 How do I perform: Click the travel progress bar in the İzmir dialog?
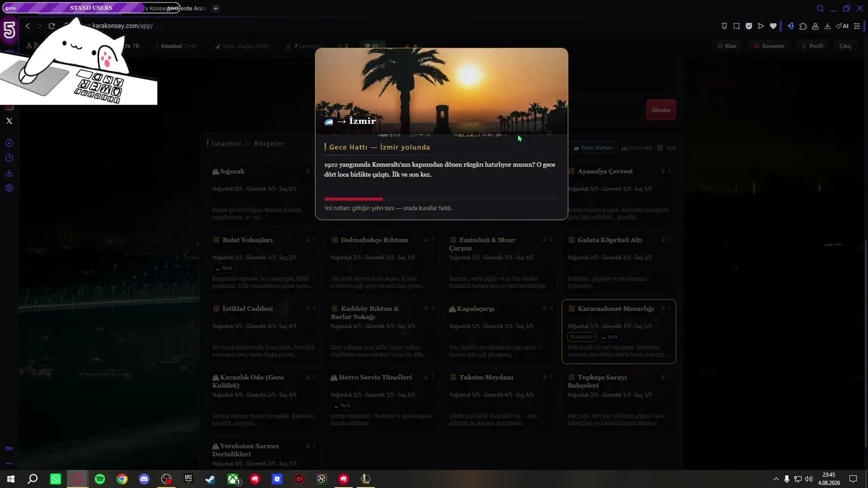click(441, 199)
